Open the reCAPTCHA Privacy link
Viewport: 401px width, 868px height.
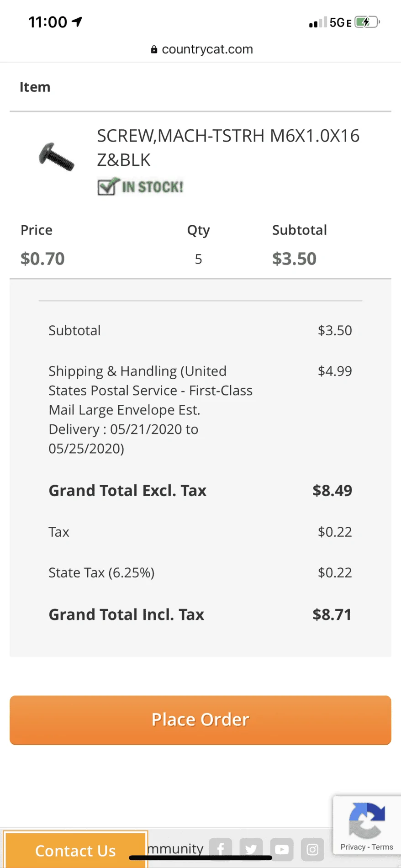353,847
